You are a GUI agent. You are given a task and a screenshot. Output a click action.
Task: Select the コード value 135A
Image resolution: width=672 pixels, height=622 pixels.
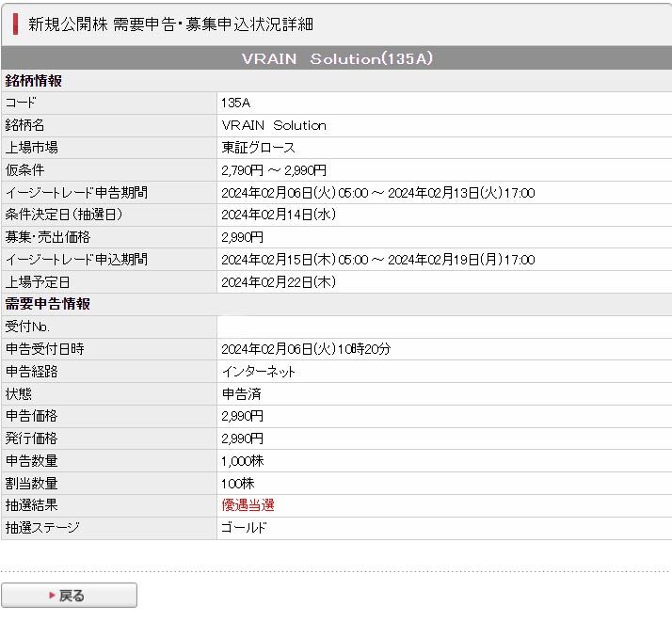point(235,103)
